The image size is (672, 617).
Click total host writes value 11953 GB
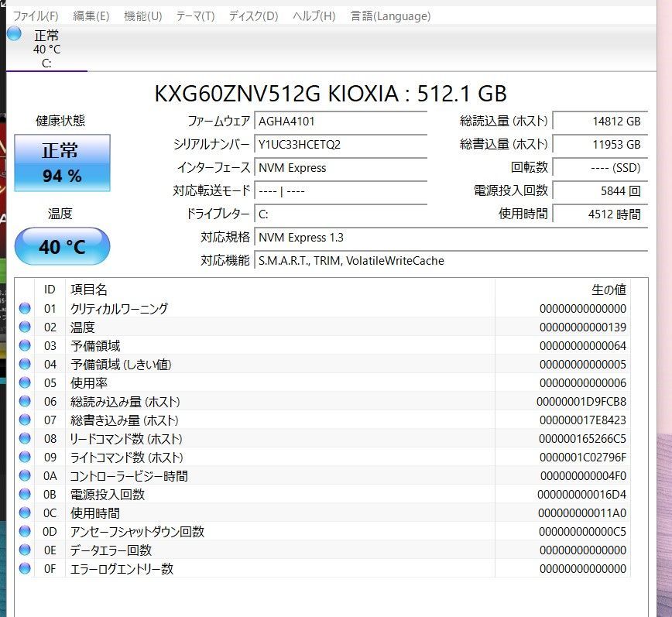(x=600, y=145)
